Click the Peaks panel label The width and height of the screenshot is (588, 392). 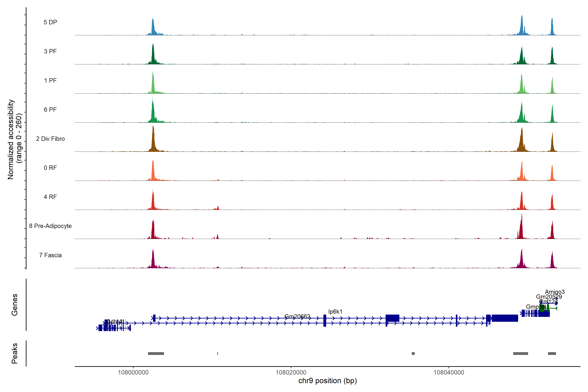[x=15, y=353]
